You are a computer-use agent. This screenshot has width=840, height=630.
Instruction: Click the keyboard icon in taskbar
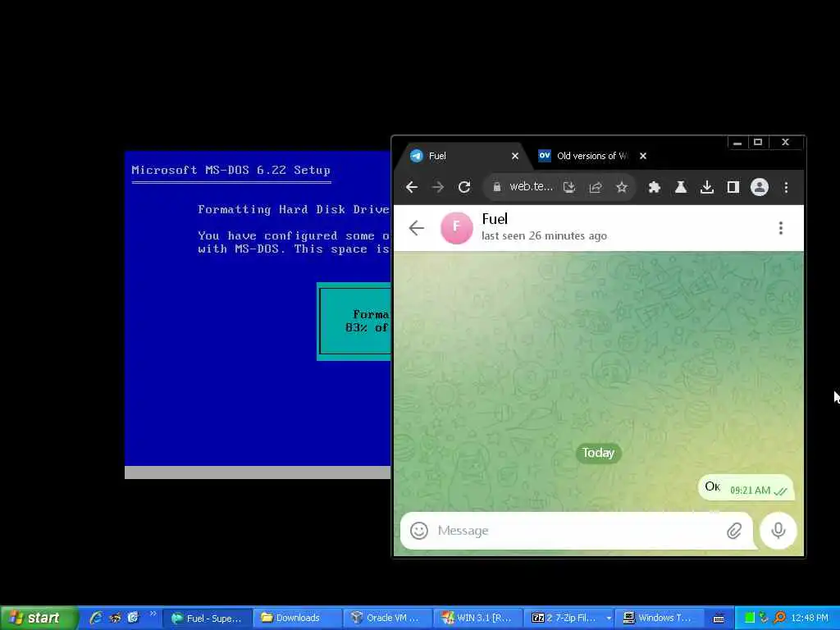[719, 619]
